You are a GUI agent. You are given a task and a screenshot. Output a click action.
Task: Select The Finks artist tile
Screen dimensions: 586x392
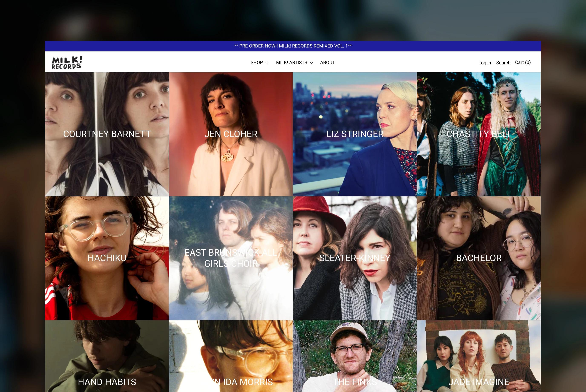[355, 363]
